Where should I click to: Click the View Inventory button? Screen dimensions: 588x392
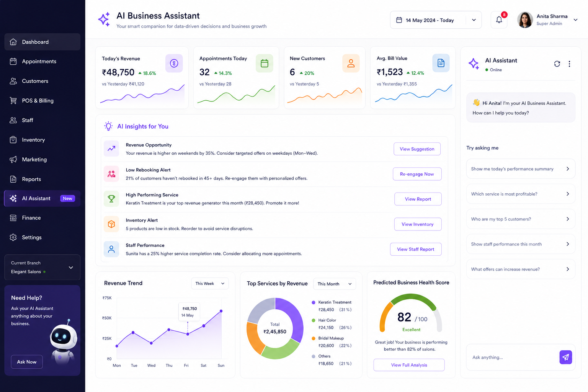tap(418, 224)
